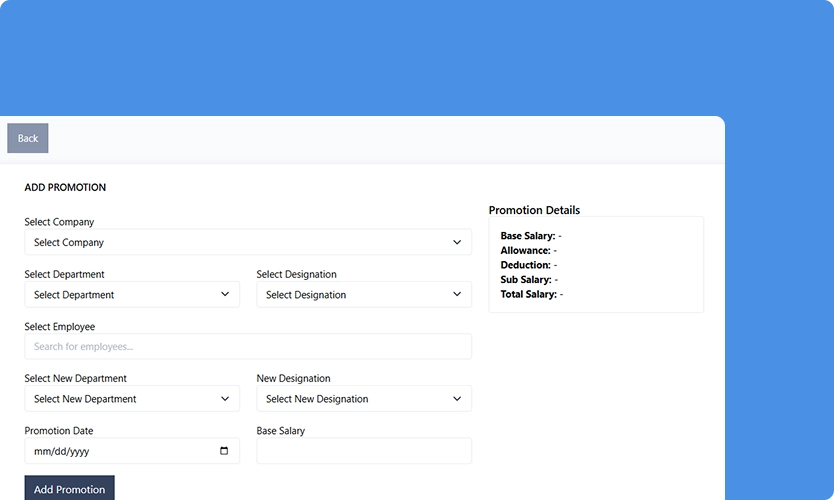Image resolution: width=834 pixels, height=500 pixels.
Task: Click the chevron arrow on Select Designation
Action: tap(457, 295)
